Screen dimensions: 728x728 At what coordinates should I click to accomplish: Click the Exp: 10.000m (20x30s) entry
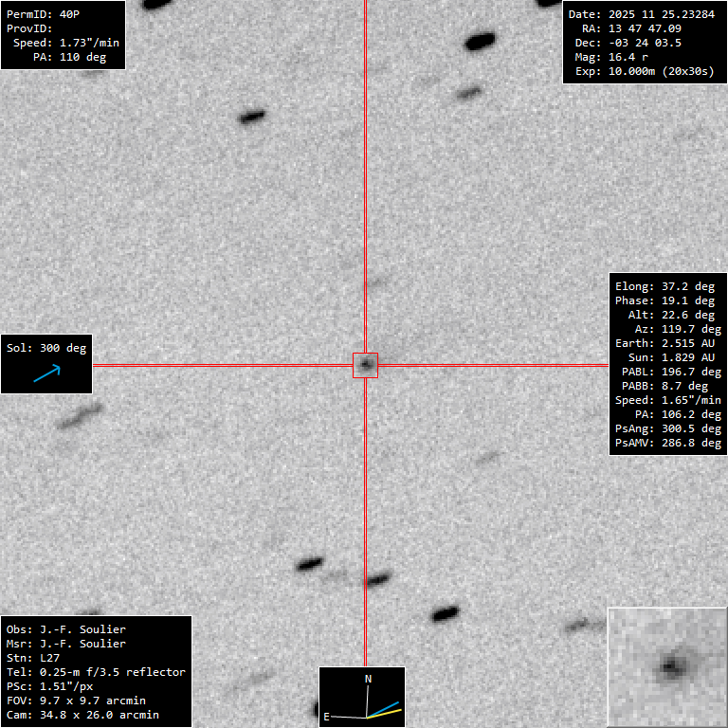pos(644,71)
